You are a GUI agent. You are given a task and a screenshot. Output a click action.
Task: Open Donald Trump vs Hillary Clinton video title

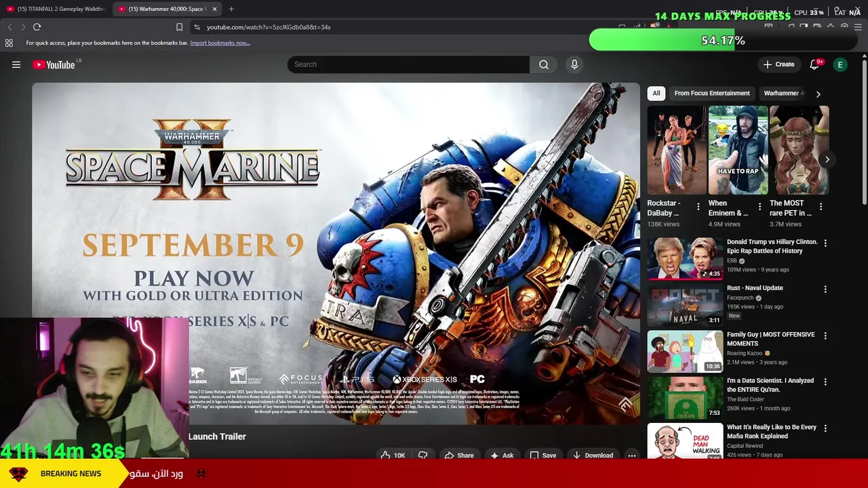point(772,246)
